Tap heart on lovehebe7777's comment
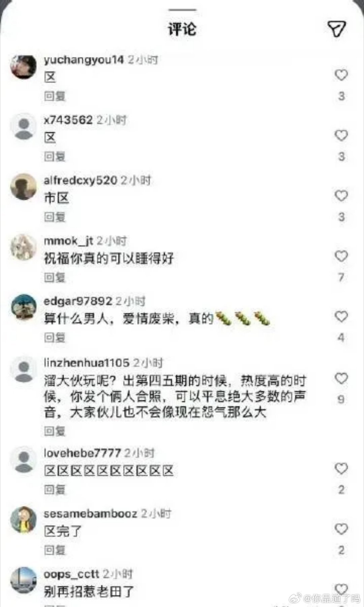The width and height of the screenshot is (364, 607). 341,468
